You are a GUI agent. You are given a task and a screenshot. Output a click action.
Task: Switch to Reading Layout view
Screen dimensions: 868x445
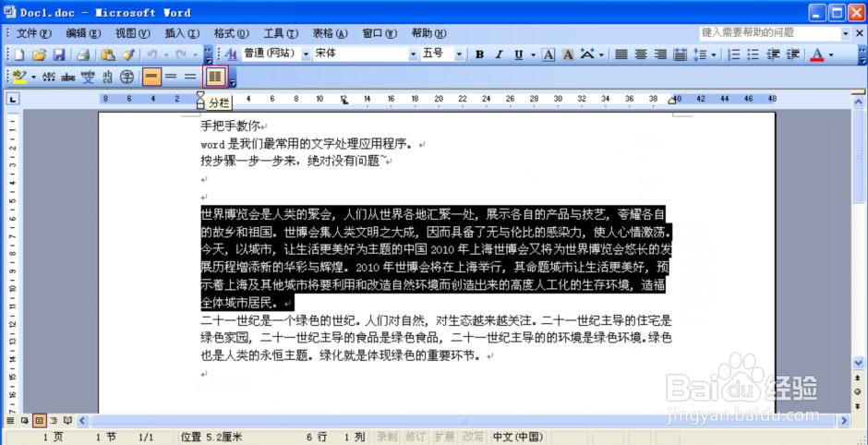[68, 421]
